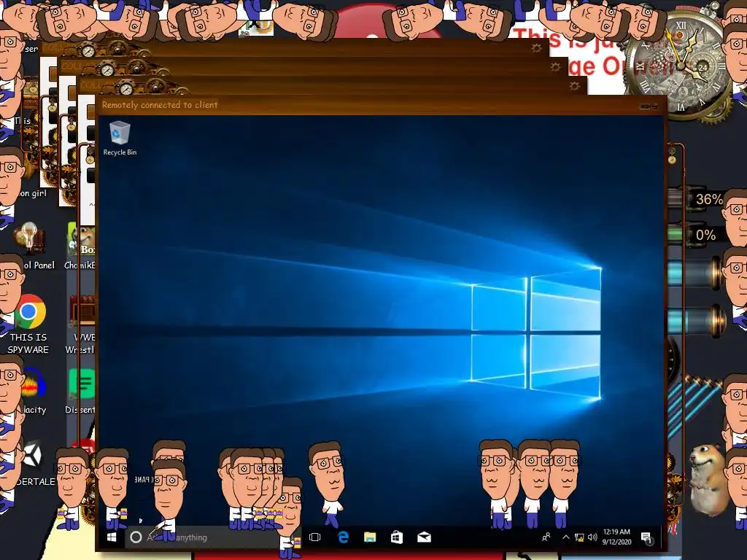Click the Cortana circle icon
Screen dimensions: 747x560
point(136,537)
